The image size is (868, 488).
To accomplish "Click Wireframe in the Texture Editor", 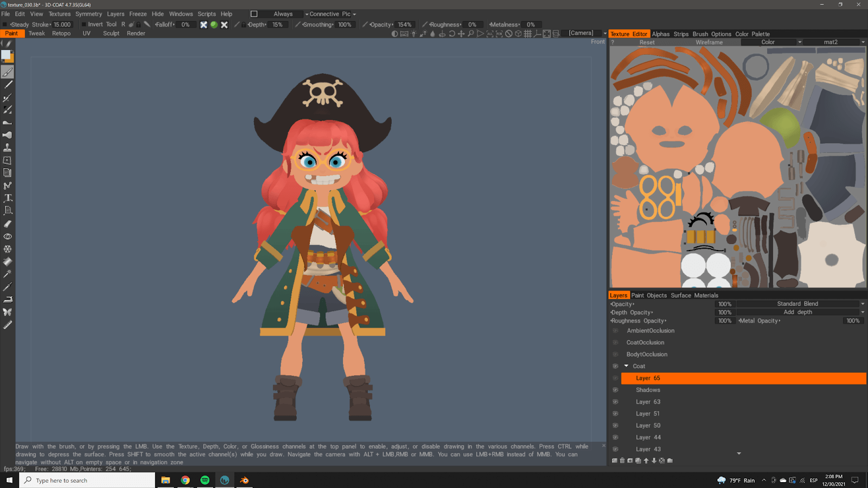I will 709,42.
